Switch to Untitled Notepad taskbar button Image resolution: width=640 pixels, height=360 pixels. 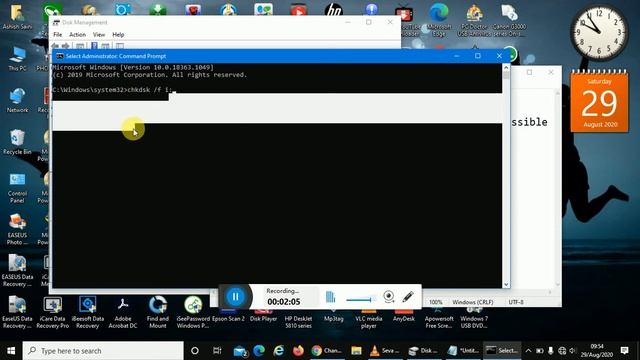[463, 351]
